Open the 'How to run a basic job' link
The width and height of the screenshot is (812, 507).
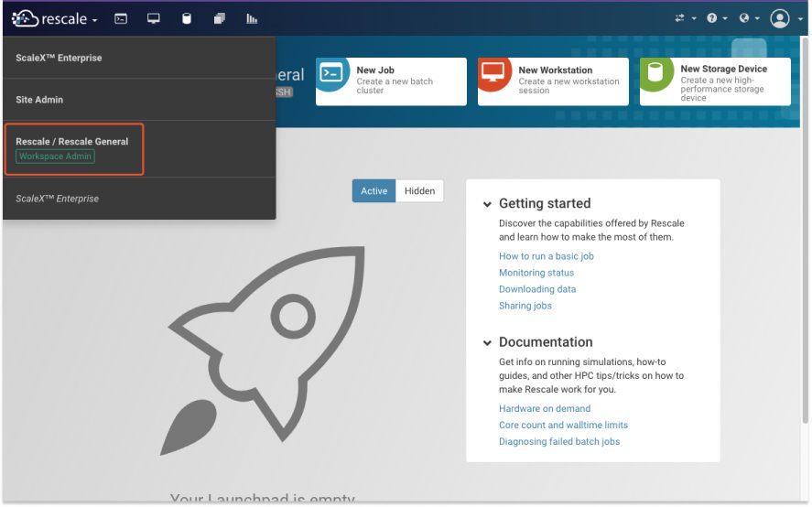point(546,256)
